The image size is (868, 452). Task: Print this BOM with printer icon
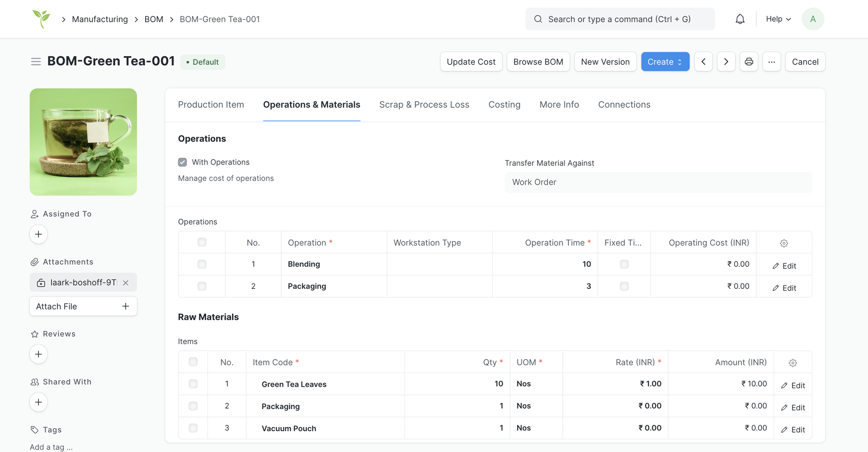(x=749, y=61)
